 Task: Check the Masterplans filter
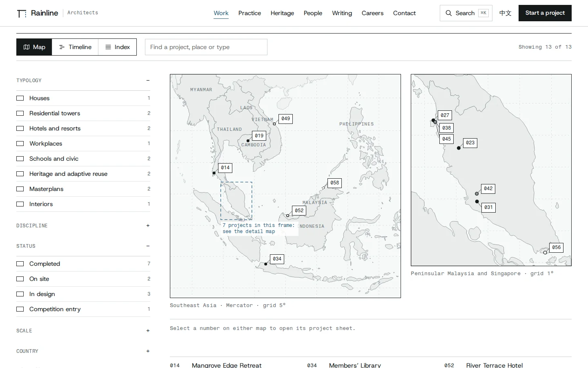(x=20, y=189)
